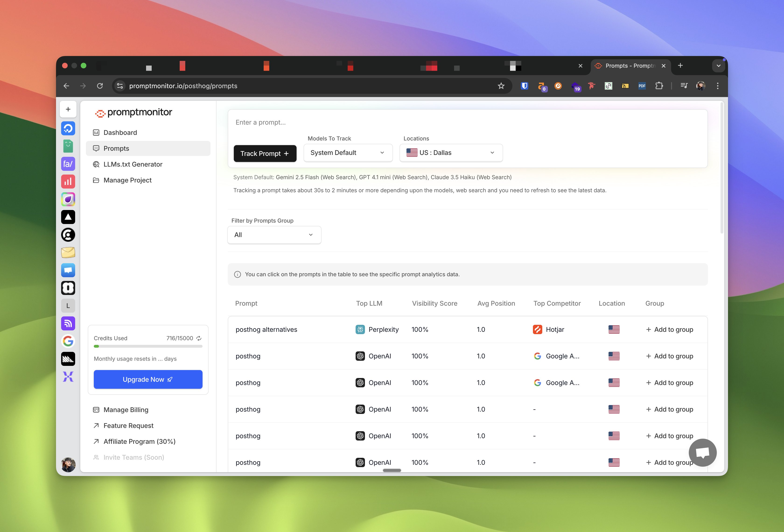Click the promptmonitor logo
Screen dimensions: 784x532
pos(133,113)
